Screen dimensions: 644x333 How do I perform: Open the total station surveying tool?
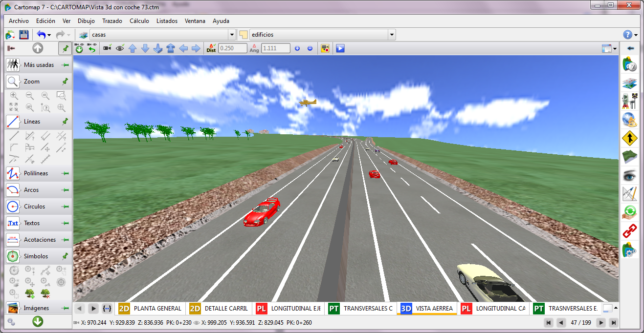click(630, 101)
